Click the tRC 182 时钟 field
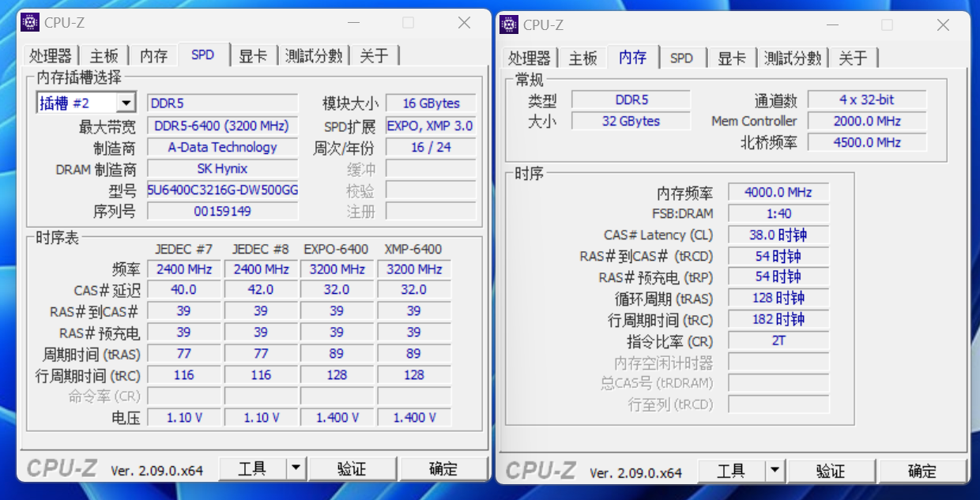This screenshot has height=500, width=980. [778, 320]
